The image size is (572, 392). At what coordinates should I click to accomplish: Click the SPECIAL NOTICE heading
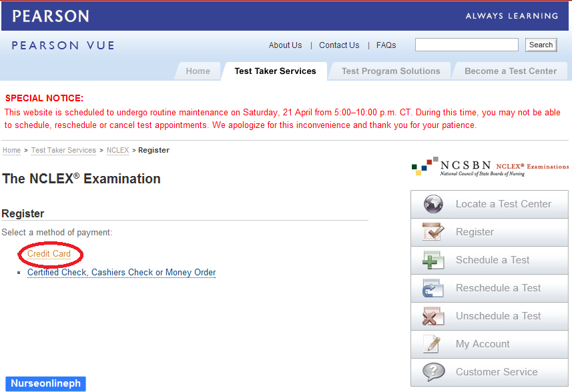coord(44,99)
